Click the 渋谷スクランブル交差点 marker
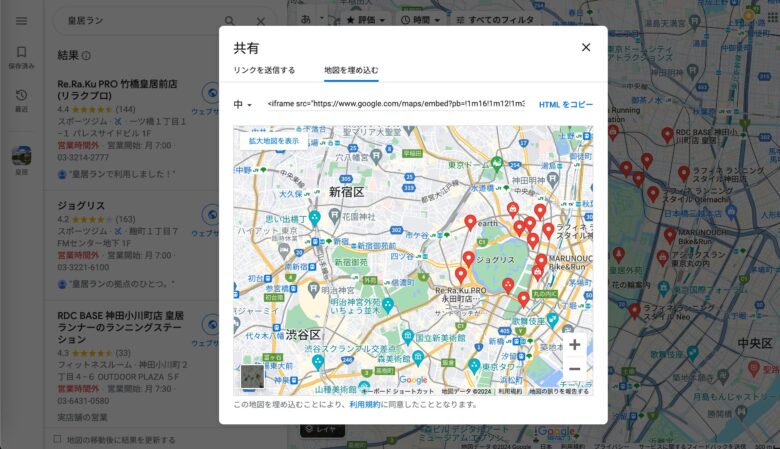 (318, 361)
